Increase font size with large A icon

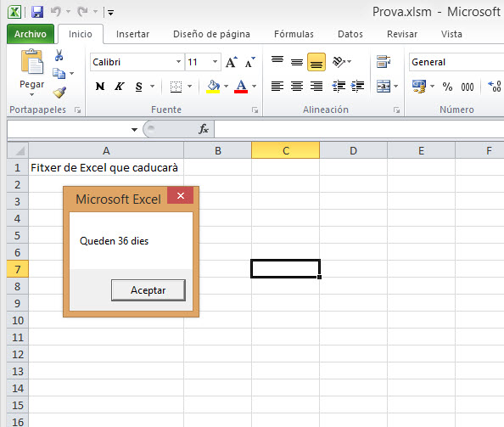[231, 62]
